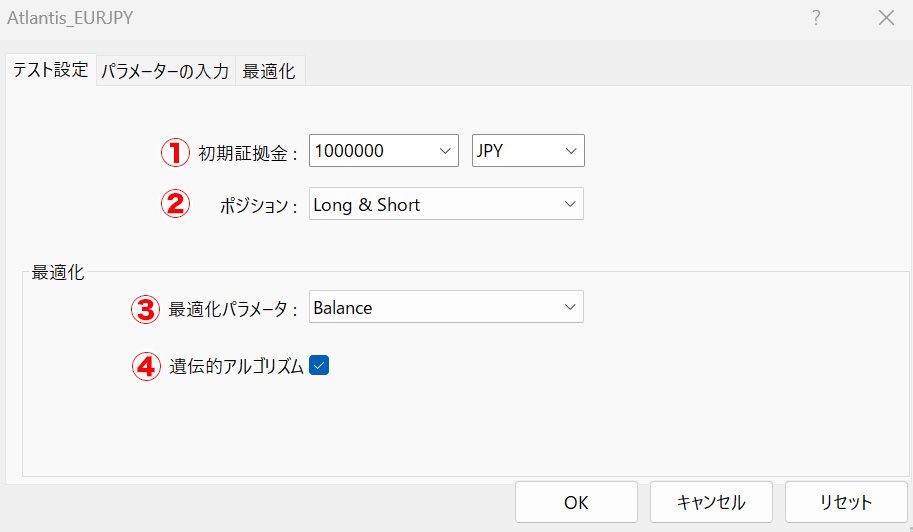Click the キャンセル button
This screenshot has width=913, height=532.
click(x=711, y=502)
